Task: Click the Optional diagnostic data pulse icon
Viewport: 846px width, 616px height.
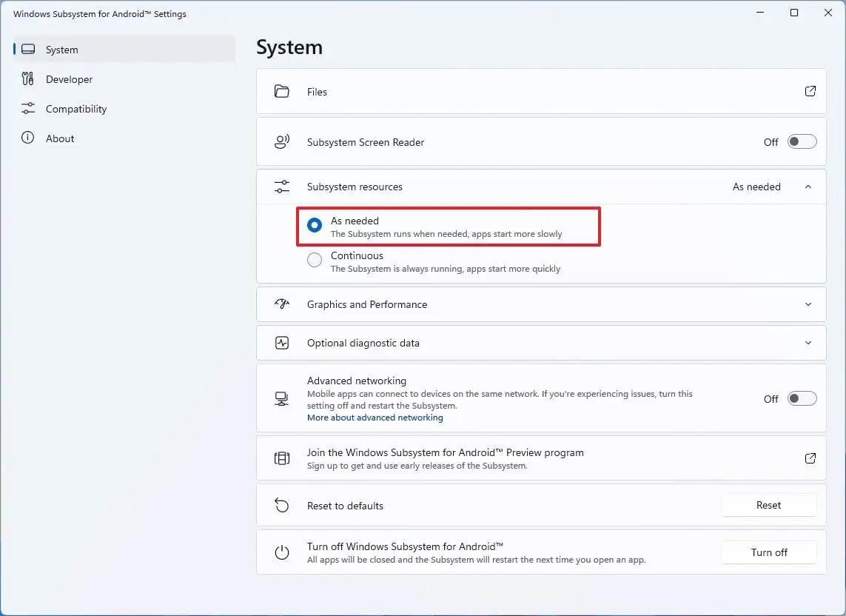Action: coord(282,343)
